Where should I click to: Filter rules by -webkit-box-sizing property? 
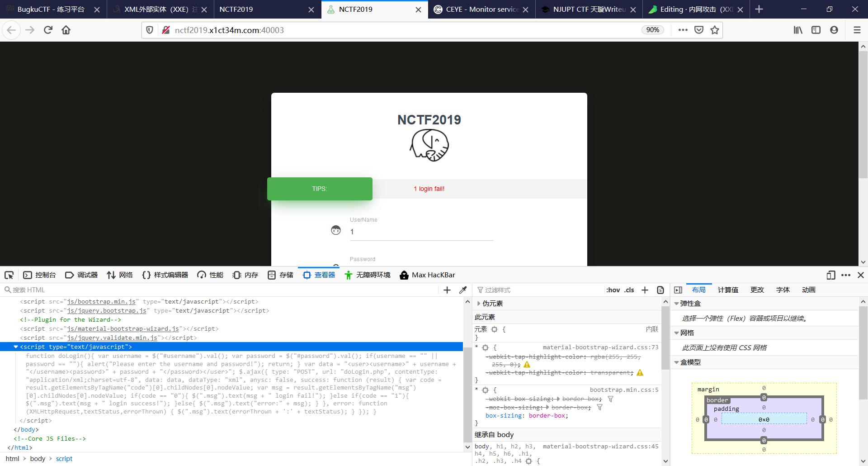pyautogui.click(x=610, y=399)
